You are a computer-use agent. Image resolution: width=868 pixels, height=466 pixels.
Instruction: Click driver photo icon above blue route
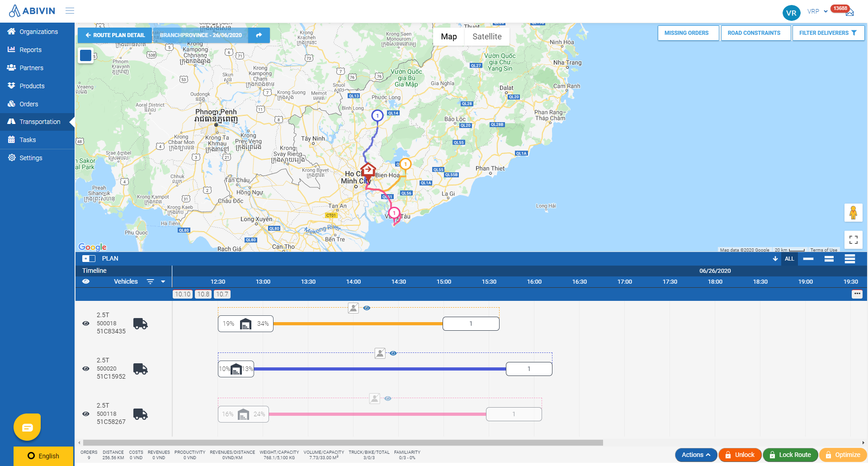pyautogui.click(x=380, y=353)
